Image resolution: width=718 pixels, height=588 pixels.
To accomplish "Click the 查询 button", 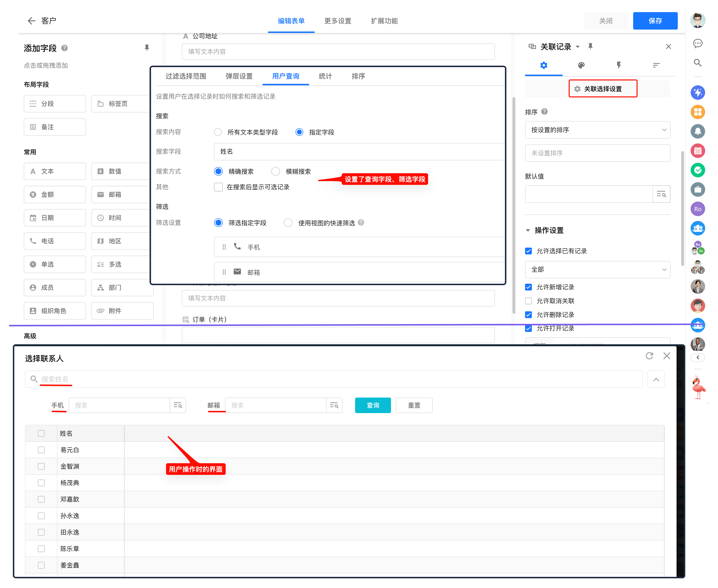I will (373, 405).
